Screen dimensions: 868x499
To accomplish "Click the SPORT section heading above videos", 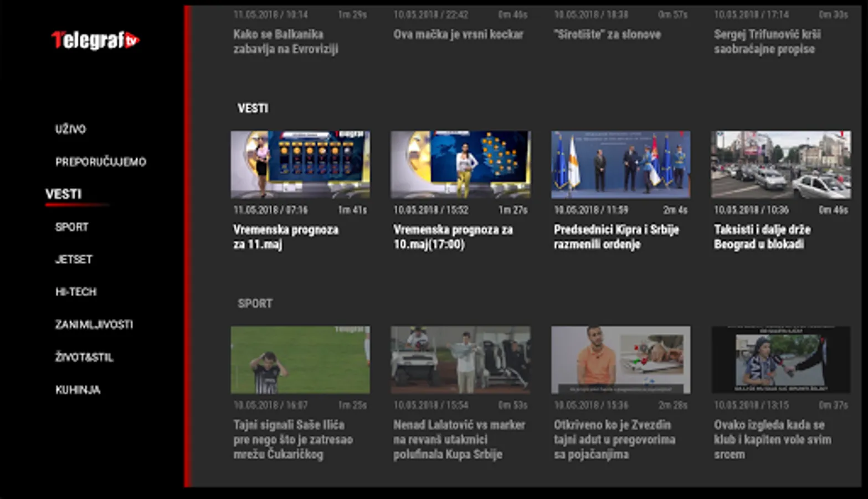I will (x=255, y=303).
